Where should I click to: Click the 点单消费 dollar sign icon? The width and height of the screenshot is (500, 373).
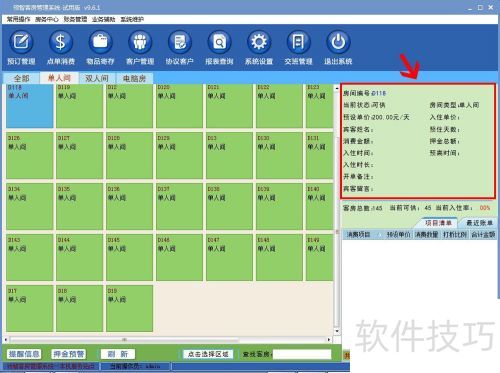point(61,47)
